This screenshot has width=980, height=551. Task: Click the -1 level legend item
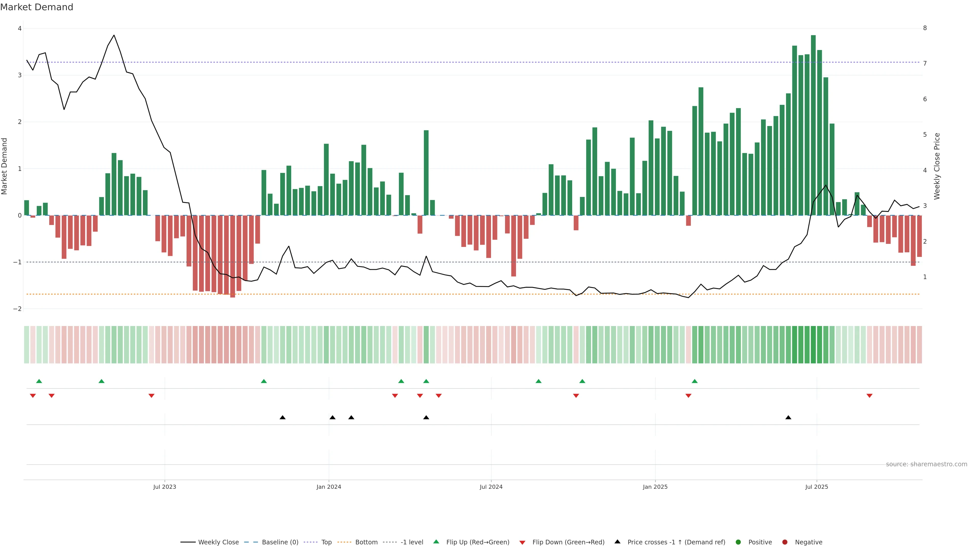tap(412, 542)
